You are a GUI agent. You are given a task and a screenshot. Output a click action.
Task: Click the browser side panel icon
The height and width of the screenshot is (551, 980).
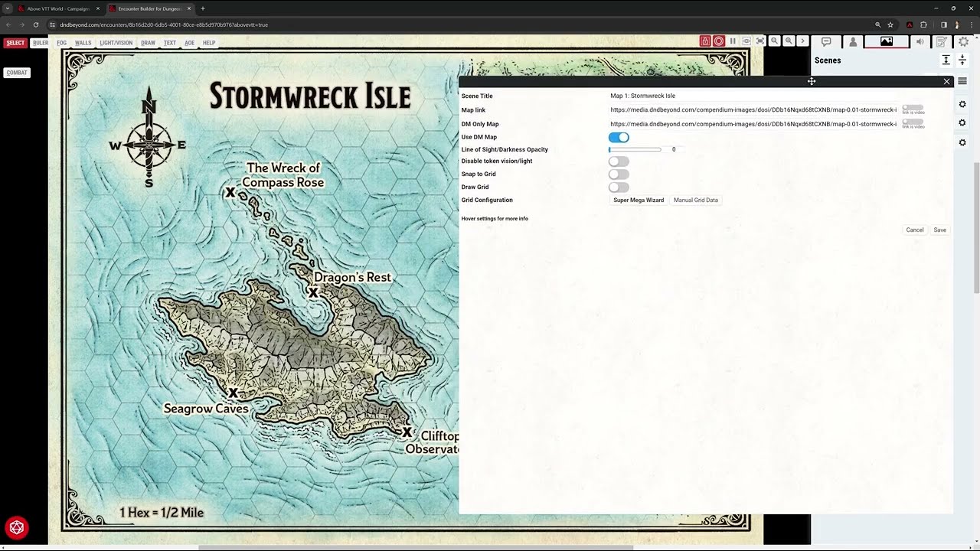(x=943, y=24)
